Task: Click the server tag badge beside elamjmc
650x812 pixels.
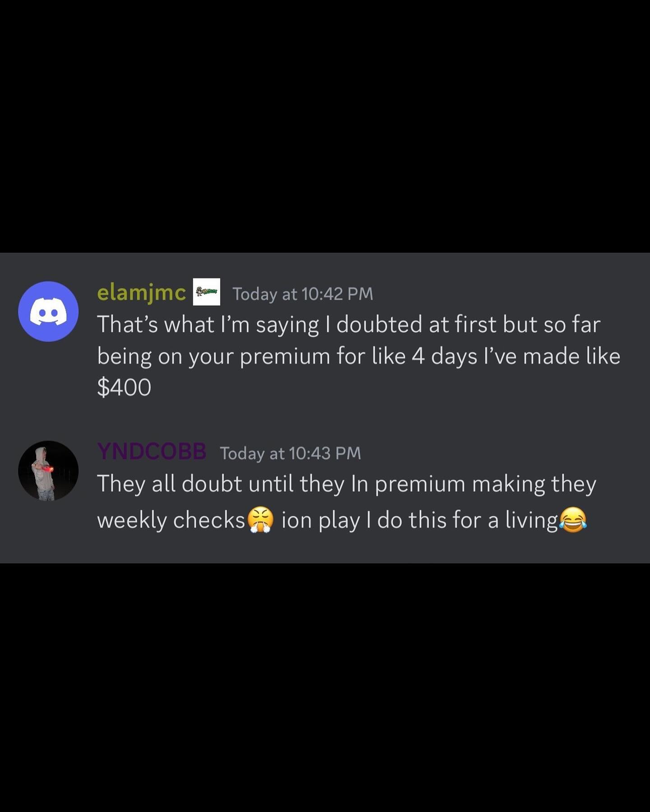Action: pos(206,292)
